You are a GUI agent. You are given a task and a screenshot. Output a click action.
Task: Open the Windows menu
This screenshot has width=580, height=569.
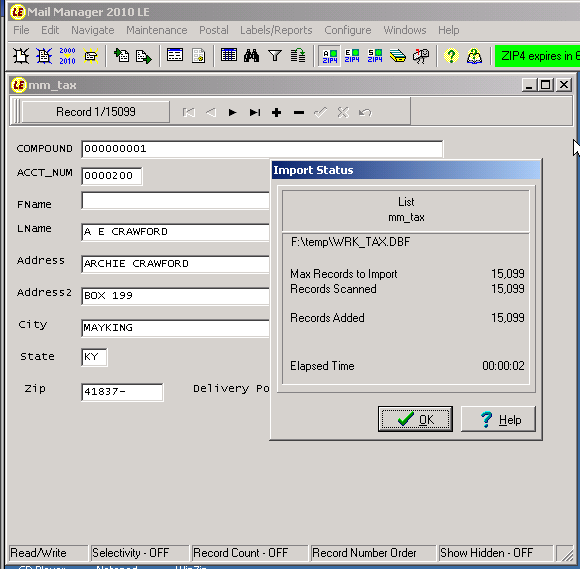tap(405, 30)
